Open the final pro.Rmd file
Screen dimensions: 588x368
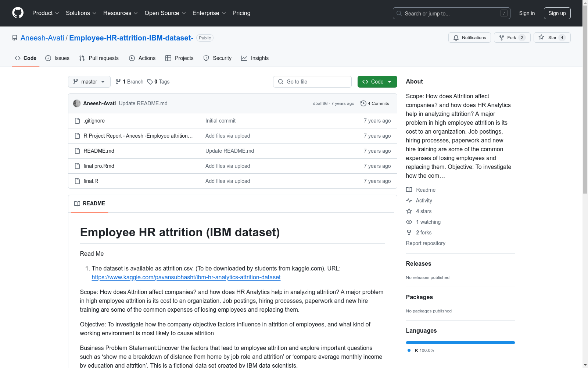click(99, 166)
